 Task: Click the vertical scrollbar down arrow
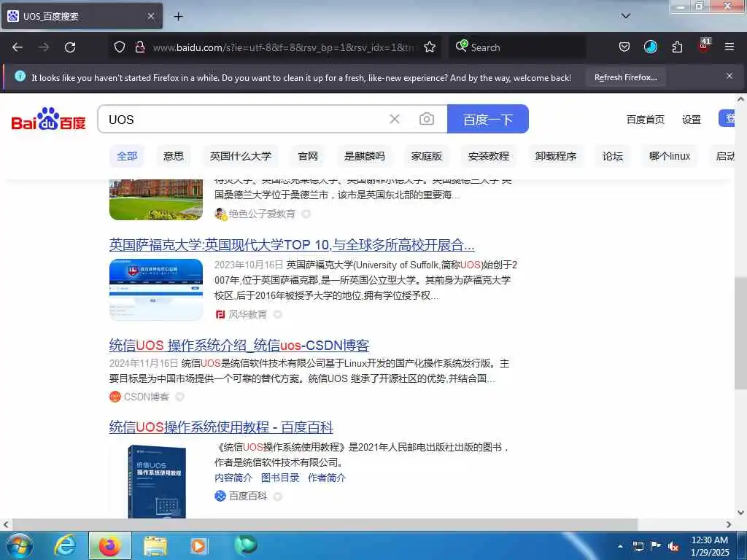point(740,513)
